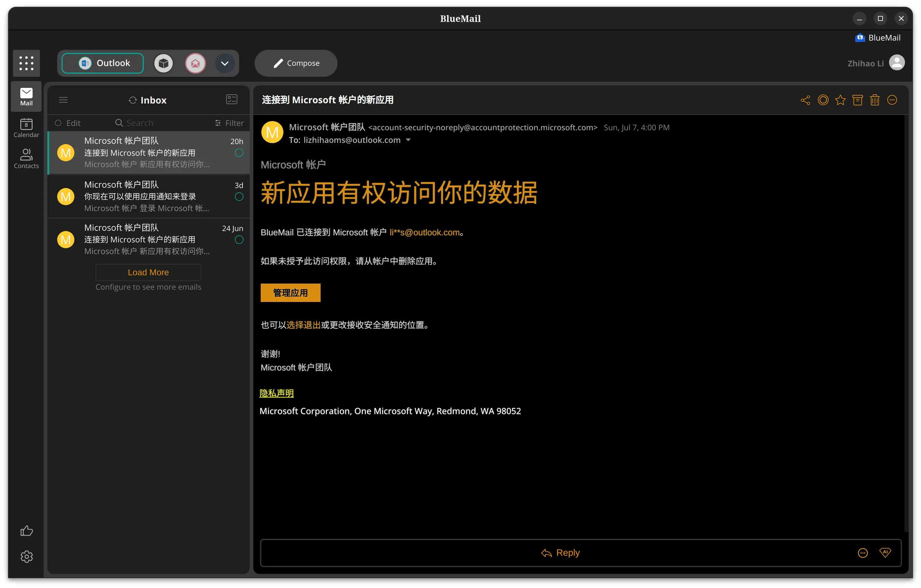Star the open email
921x588 pixels.
[x=840, y=100]
